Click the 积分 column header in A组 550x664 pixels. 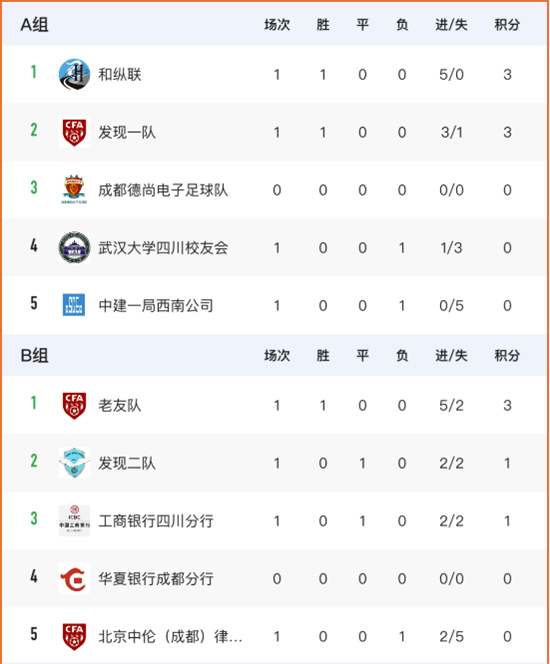click(507, 25)
